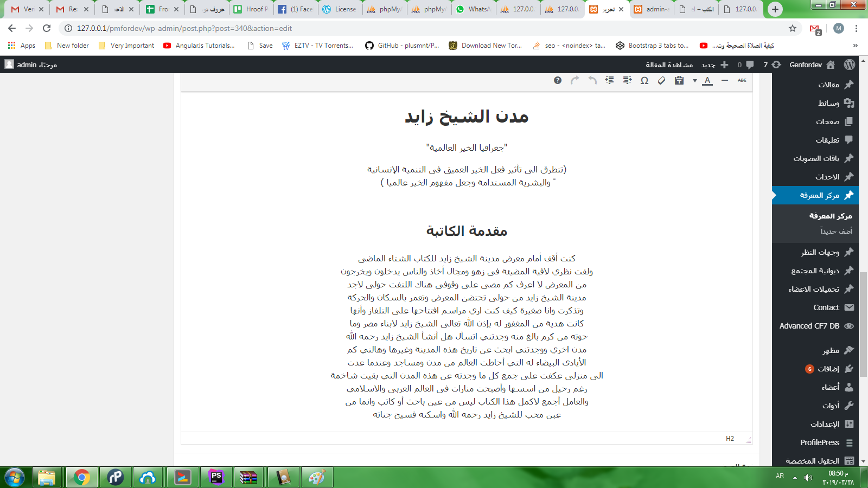The height and width of the screenshot is (488, 868).
Task: Click the WordPress logo in the admin bar
Action: pyautogui.click(x=850, y=65)
